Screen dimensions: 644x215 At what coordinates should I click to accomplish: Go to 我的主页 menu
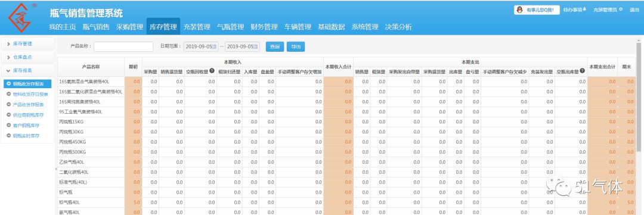point(63,27)
